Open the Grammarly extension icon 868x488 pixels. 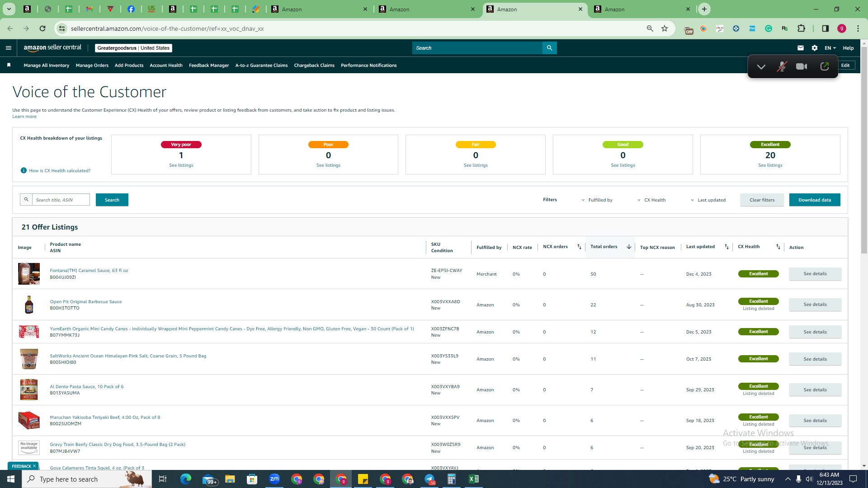tap(769, 28)
